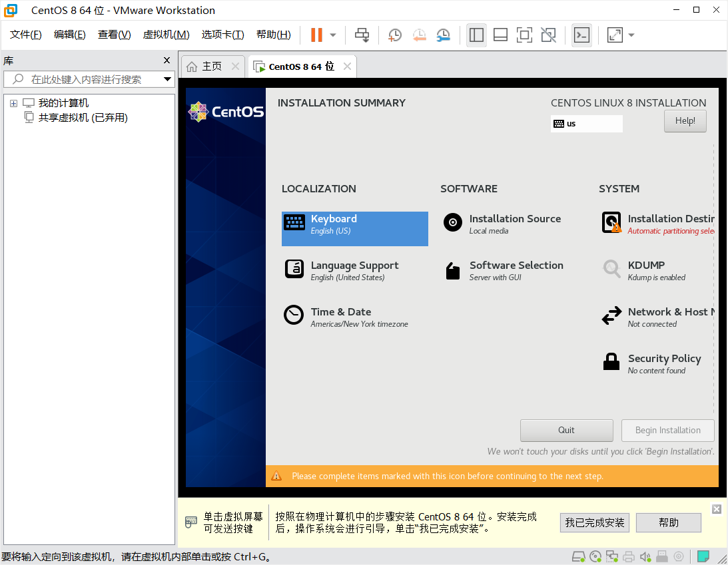
Task: Close the 主页 tab
Action: 235,67
